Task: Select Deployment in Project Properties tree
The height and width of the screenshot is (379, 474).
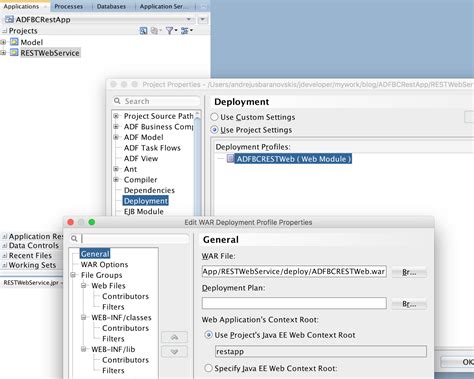Action: click(x=146, y=201)
